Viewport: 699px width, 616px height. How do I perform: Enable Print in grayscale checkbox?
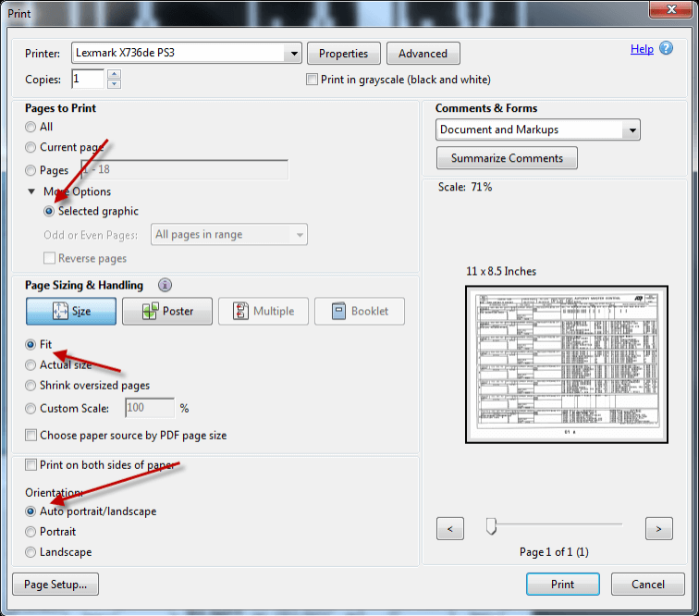click(313, 80)
